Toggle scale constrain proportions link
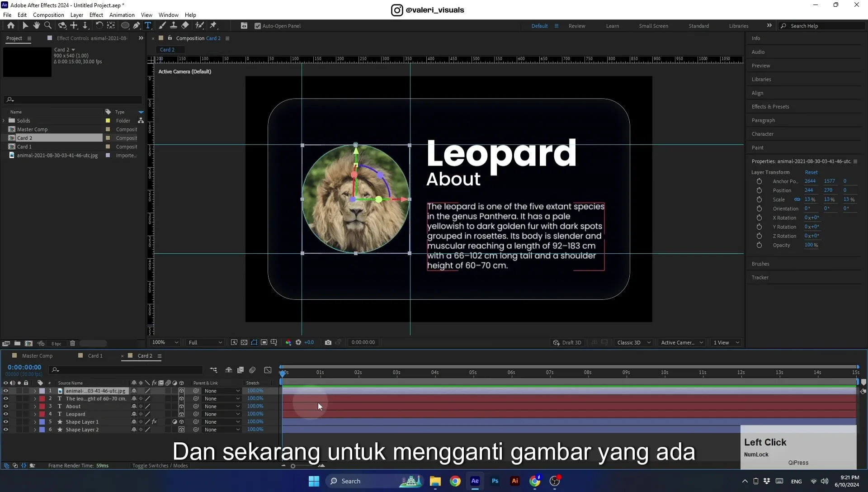This screenshot has width=868, height=492. point(797,199)
